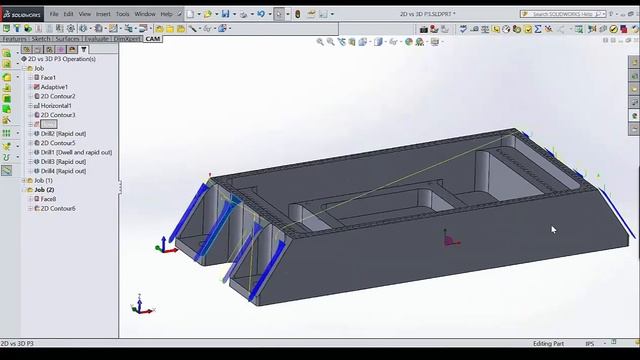Viewport: 640px width, 360px height.
Task: Click the gear setup icon in CAM toolbar
Action: click(x=71, y=28)
